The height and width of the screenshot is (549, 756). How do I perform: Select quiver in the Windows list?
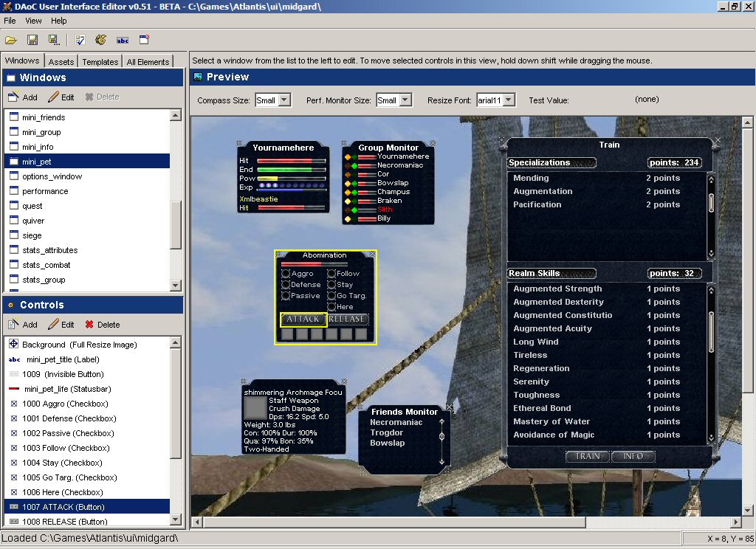pos(87,221)
